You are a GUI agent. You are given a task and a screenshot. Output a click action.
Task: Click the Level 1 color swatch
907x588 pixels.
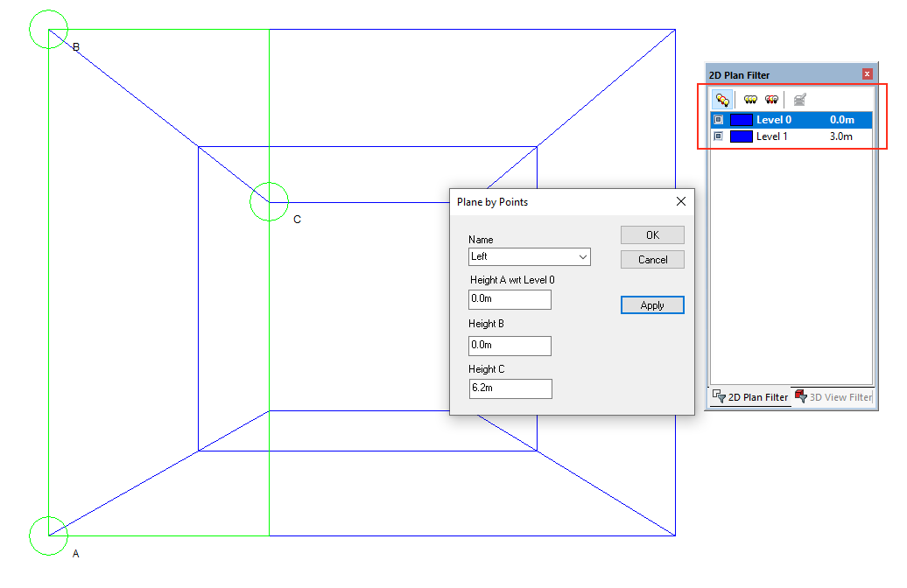pos(741,136)
